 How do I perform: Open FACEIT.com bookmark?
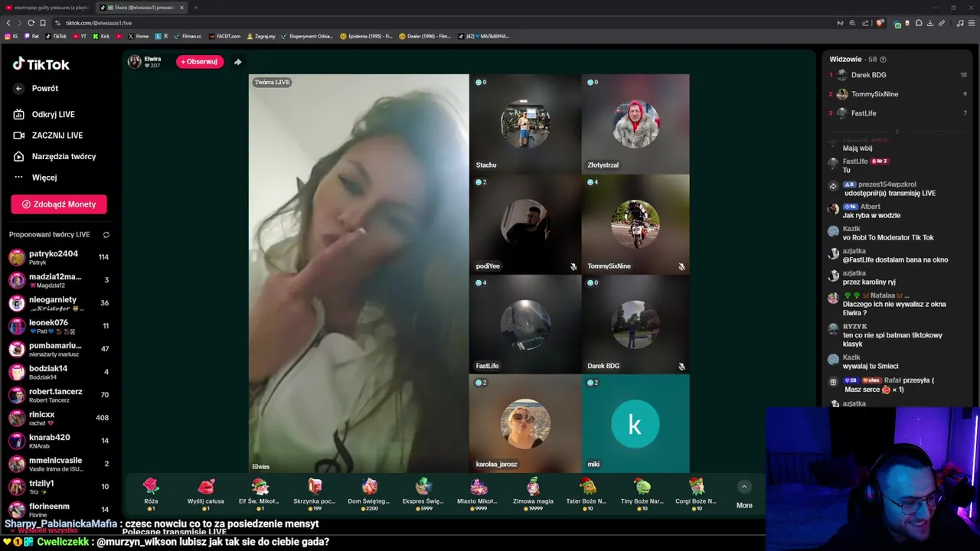tap(224, 36)
